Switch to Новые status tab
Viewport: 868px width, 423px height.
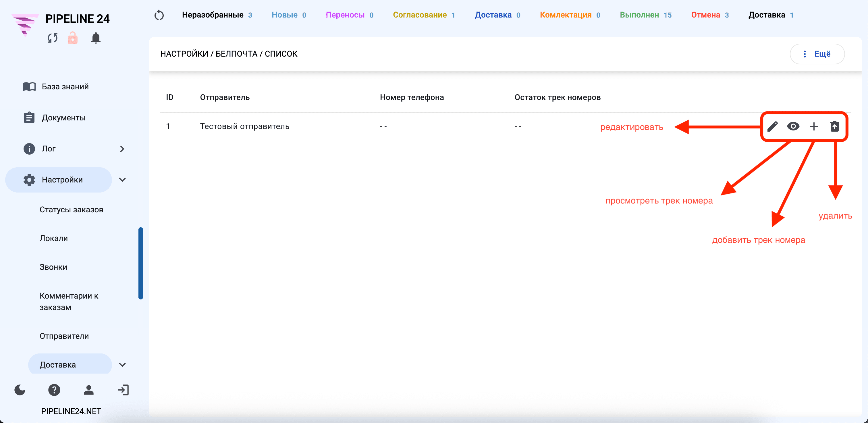click(x=289, y=15)
